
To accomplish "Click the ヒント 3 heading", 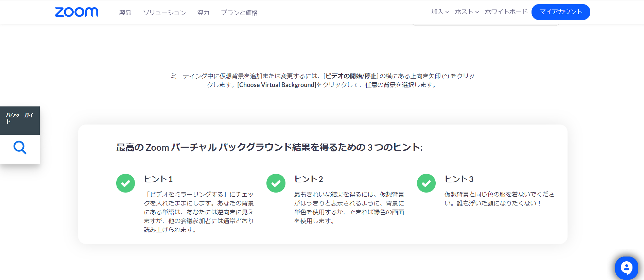I will click(x=459, y=179).
